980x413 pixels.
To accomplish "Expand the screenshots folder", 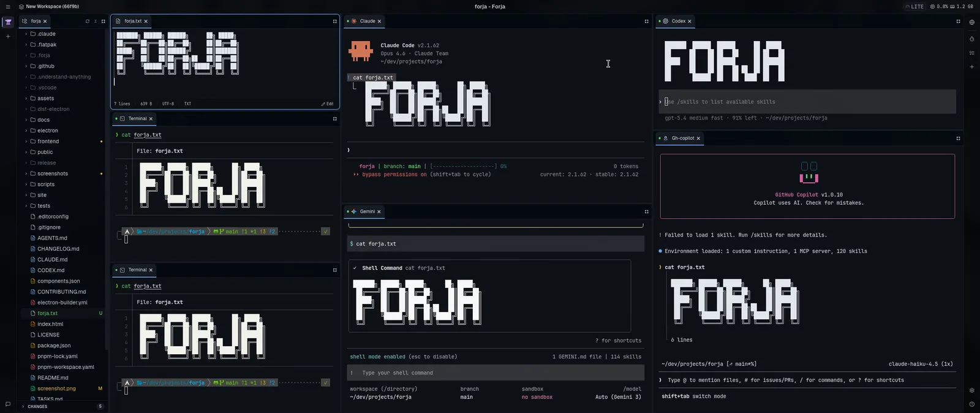I will [26, 173].
